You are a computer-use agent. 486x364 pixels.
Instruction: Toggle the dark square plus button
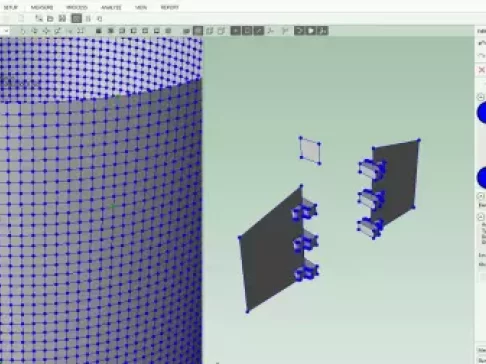[x=236, y=31]
